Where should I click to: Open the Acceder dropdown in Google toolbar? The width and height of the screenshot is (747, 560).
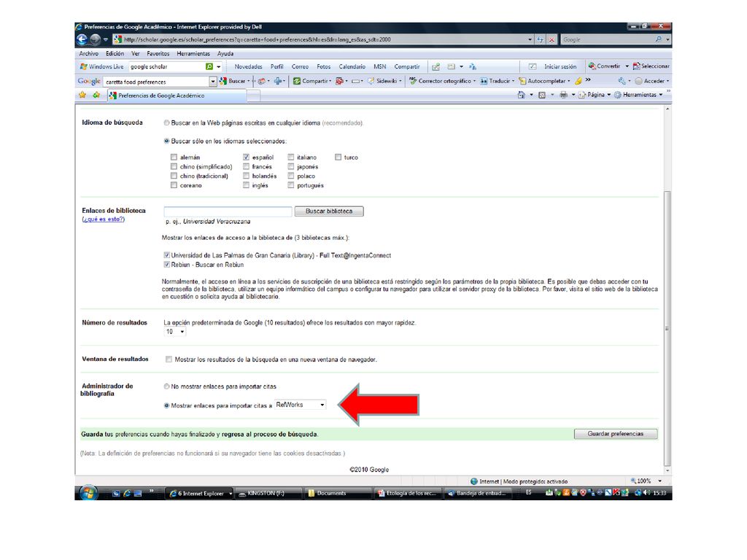[653, 81]
